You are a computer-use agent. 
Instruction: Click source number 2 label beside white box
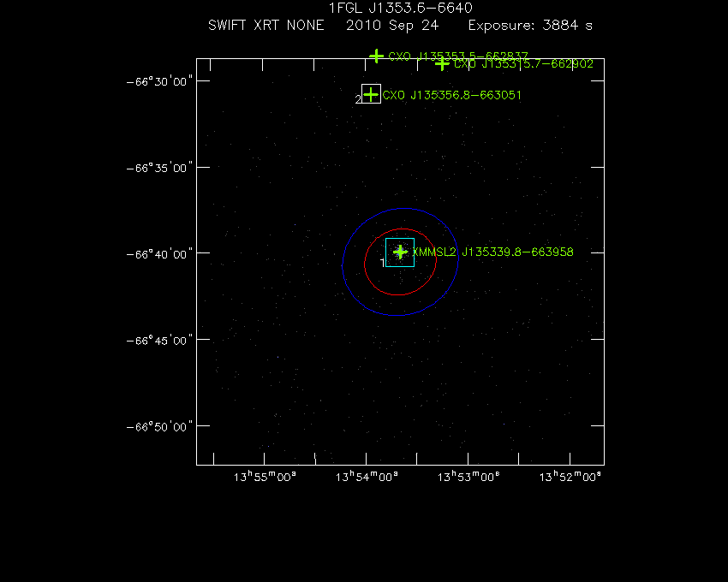(358, 99)
